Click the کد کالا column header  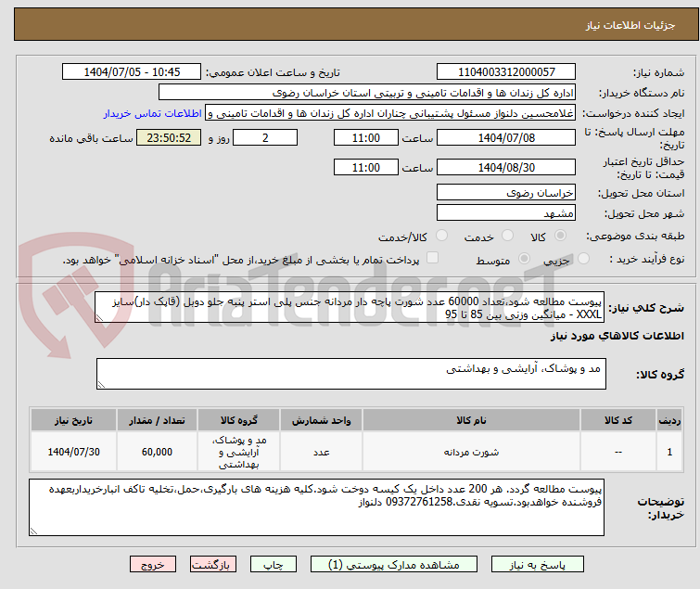point(617,420)
